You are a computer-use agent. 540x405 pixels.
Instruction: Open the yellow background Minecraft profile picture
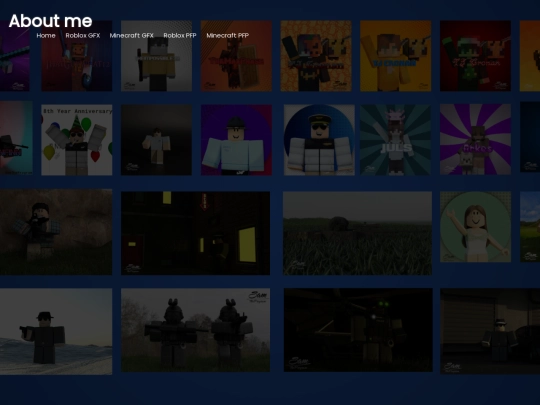click(x=395, y=56)
